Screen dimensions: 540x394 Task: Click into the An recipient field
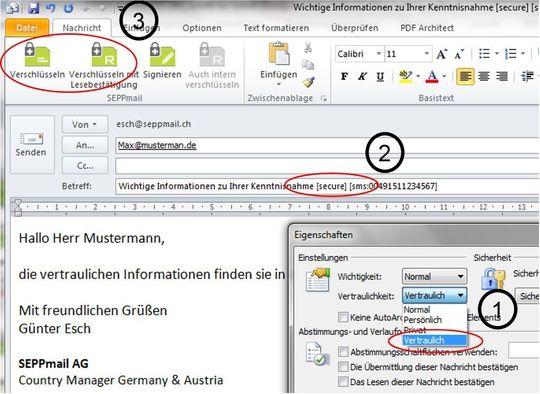tap(327, 145)
